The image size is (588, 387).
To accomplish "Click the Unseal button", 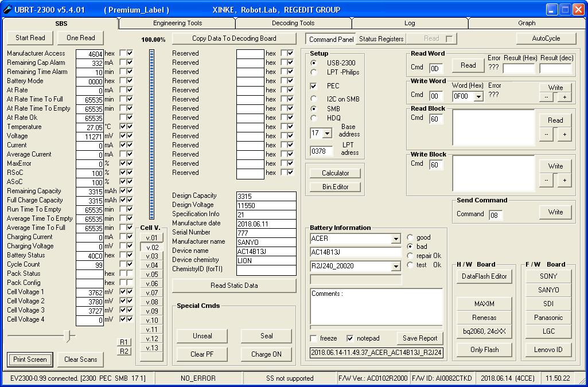I will pos(202,336).
